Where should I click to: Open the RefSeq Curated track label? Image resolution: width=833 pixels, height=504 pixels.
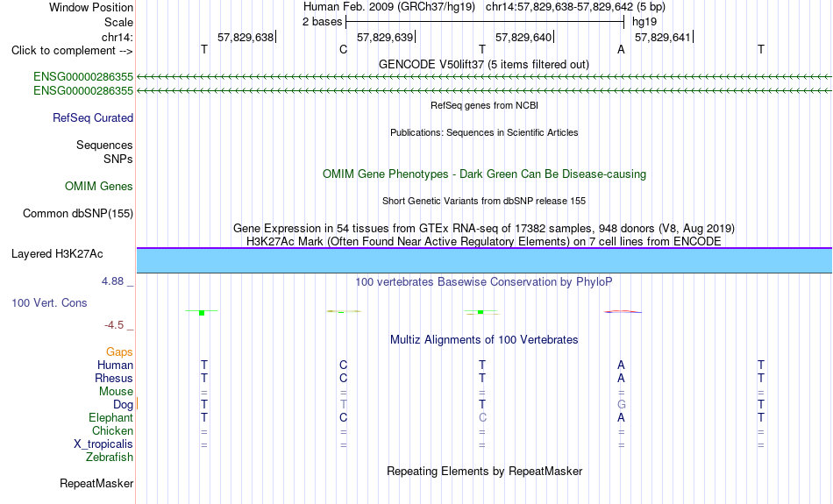pyautogui.click(x=92, y=118)
